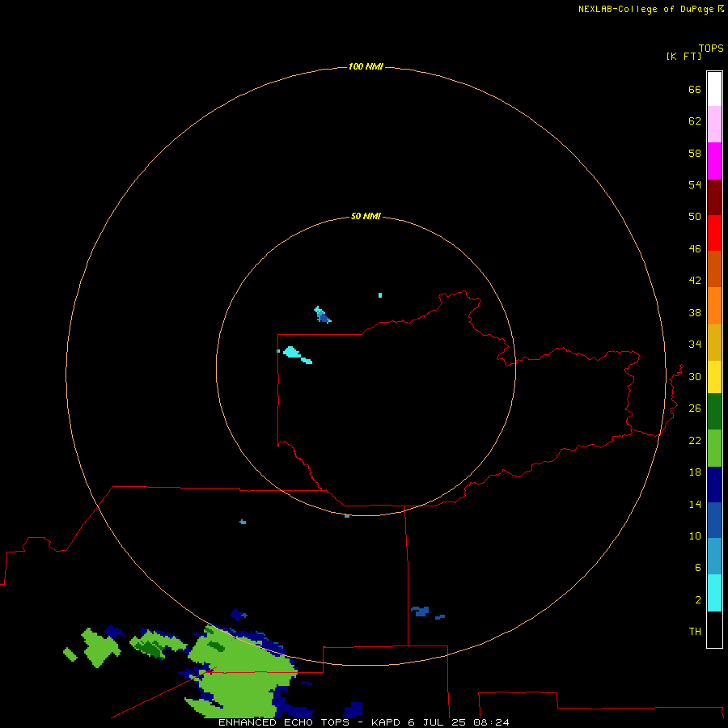Click the cyan and blue echo north of center
The width and height of the screenshot is (728, 728).
click(x=322, y=315)
